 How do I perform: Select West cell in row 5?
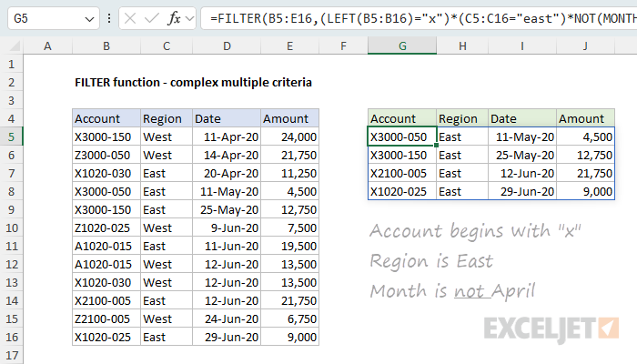[x=167, y=136]
